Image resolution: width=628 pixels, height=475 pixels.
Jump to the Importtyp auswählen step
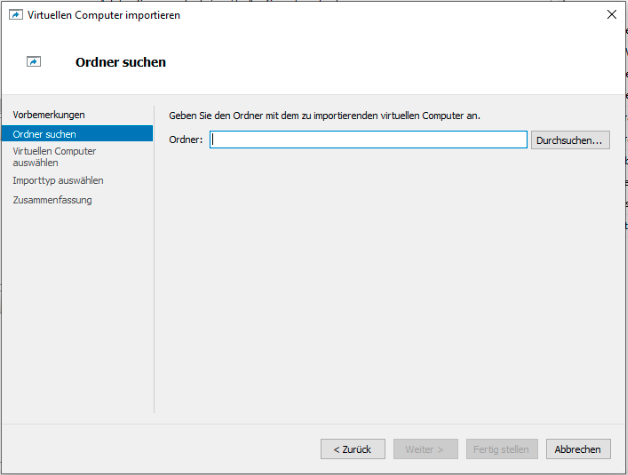[x=58, y=181]
